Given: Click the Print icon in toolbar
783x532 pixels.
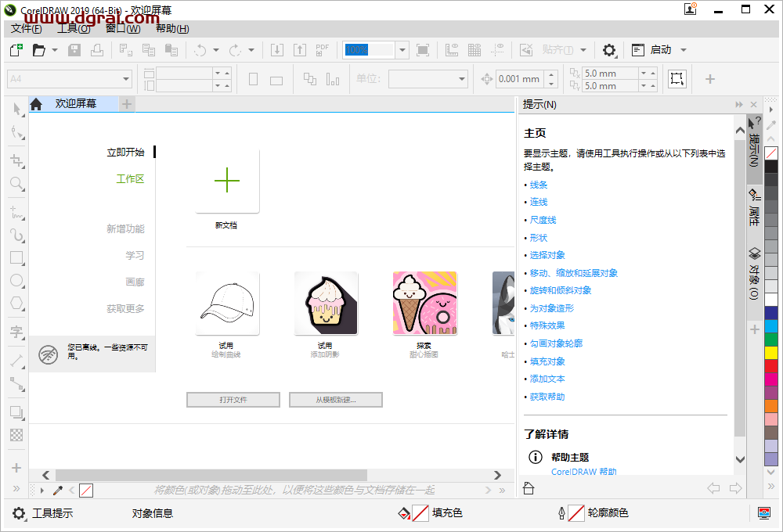Looking at the screenshot, I should [x=97, y=50].
